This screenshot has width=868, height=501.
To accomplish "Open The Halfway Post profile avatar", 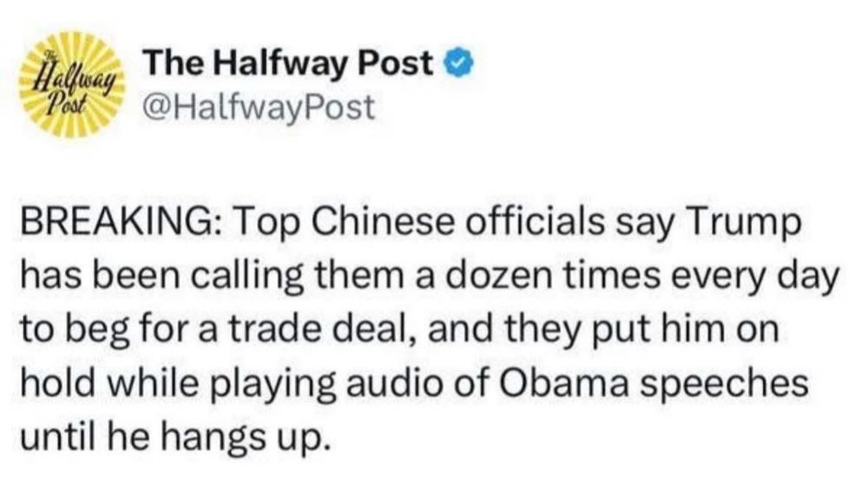I will (71, 83).
